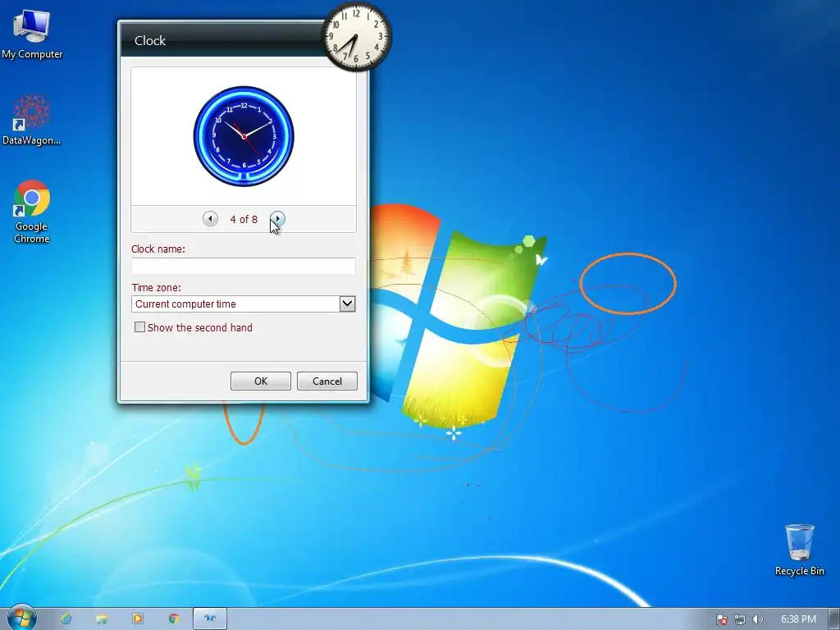
Task: Open Windows Media Player from taskbar
Action: (138, 619)
